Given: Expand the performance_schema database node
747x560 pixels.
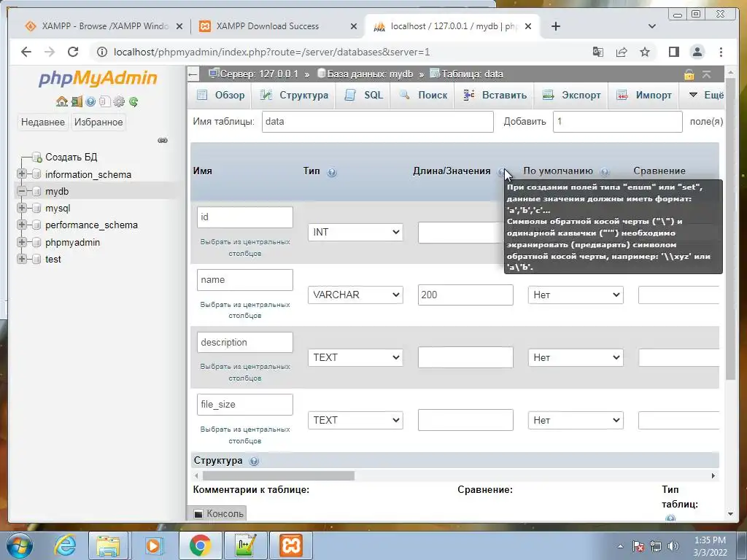Looking at the screenshot, I should coord(21,225).
